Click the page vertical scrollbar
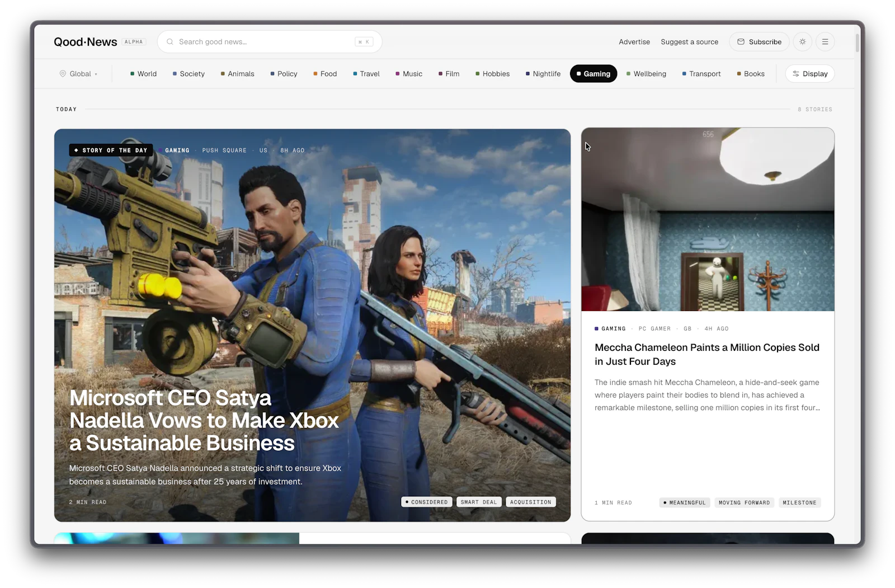This screenshot has width=895, height=588. (858, 43)
